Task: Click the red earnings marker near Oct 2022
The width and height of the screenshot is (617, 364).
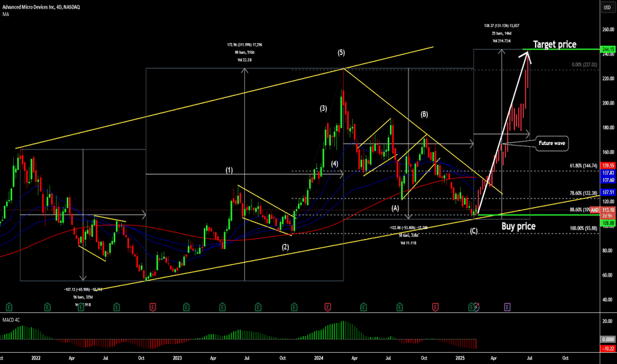Action: [x=153, y=307]
